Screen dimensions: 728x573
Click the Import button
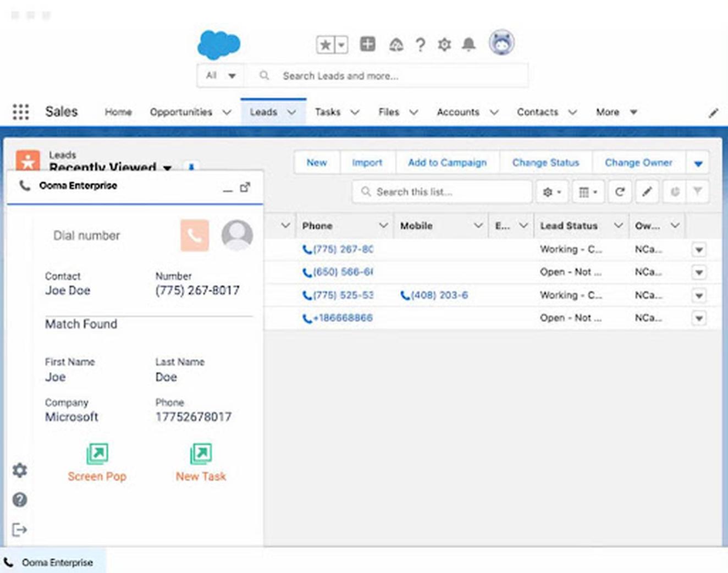tap(367, 163)
